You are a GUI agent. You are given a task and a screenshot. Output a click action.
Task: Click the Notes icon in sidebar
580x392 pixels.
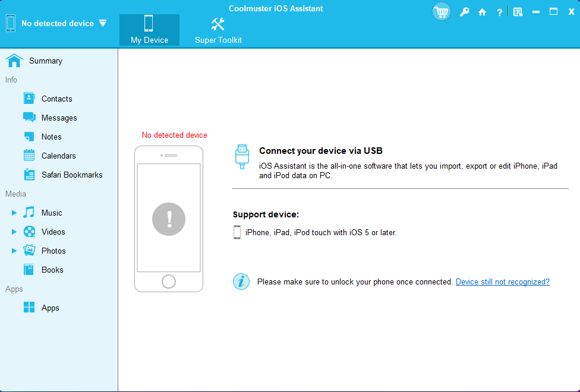pyautogui.click(x=29, y=137)
